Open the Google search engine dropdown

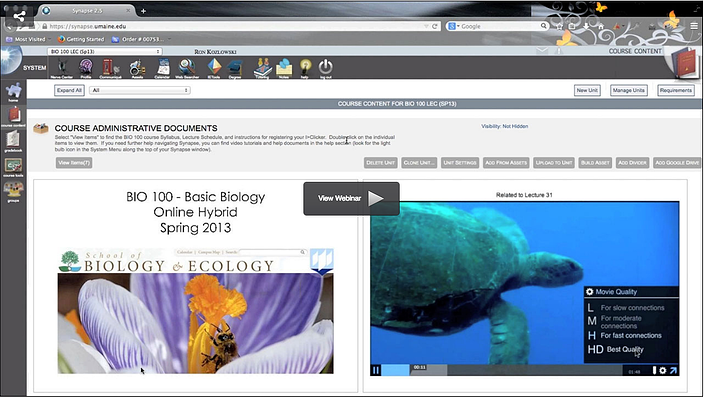point(454,27)
